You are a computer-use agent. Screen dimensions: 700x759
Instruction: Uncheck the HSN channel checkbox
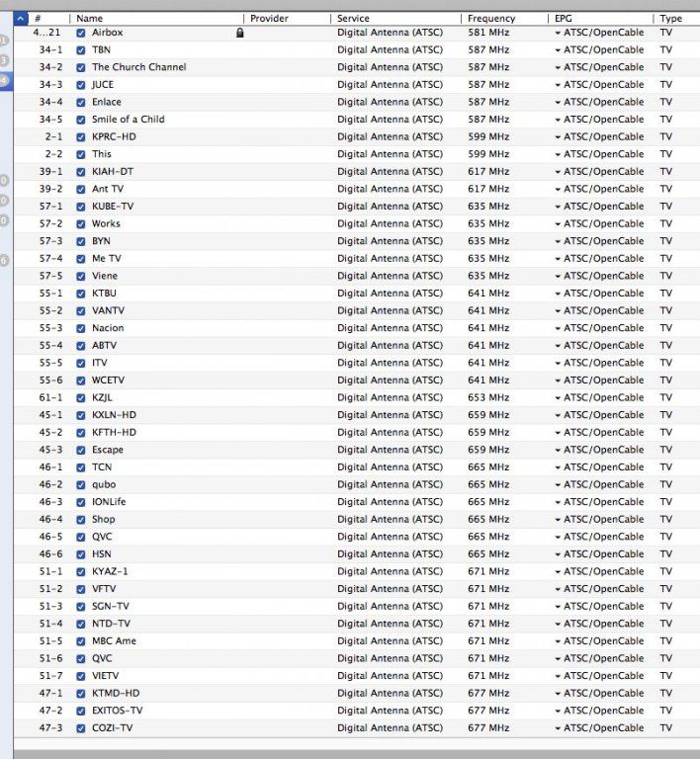click(81, 554)
